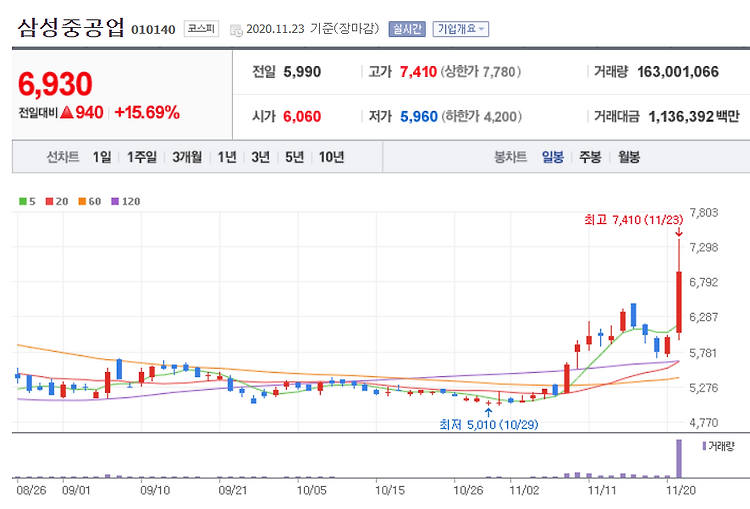Switch to 월봉 monthly candle chart
Viewport: 750px width, 509px height.
click(x=629, y=157)
